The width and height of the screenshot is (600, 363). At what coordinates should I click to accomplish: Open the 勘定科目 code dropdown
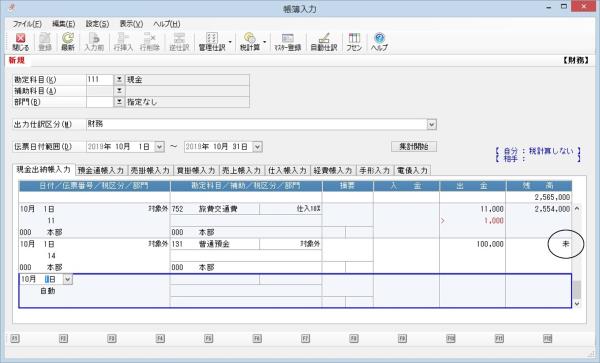point(119,80)
